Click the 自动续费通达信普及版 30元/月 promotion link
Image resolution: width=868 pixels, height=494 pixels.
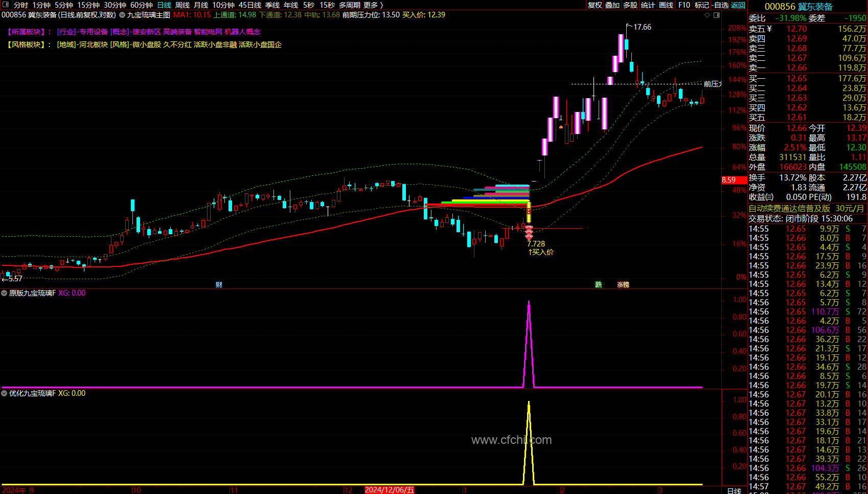tap(806, 209)
